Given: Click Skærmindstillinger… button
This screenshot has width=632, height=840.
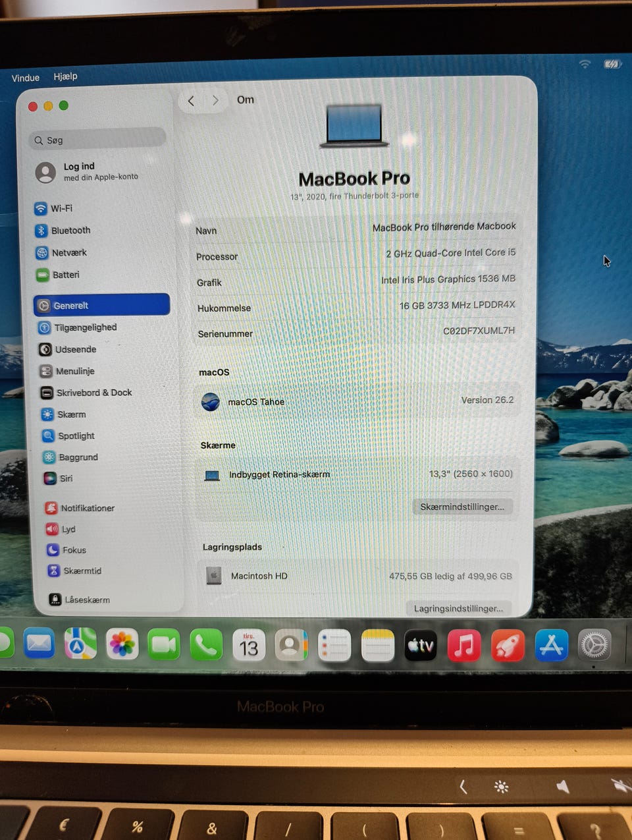Looking at the screenshot, I should [462, 507].
